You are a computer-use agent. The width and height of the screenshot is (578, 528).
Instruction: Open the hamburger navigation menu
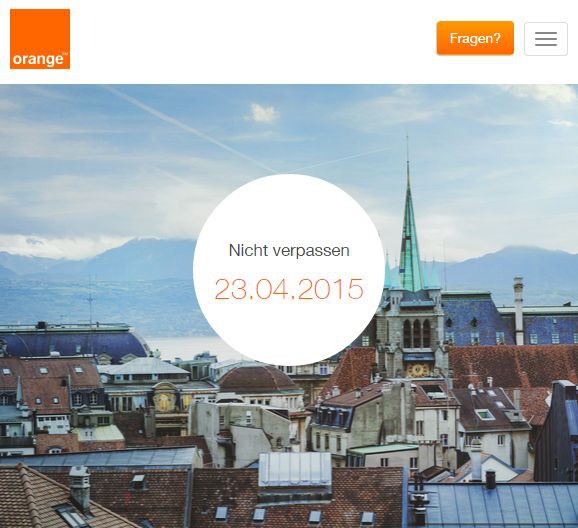click(x=546, y=39)
